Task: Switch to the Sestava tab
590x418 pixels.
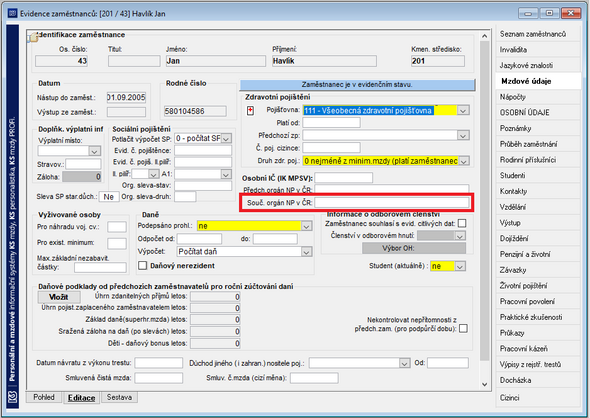Action: [x=119, y=397]
